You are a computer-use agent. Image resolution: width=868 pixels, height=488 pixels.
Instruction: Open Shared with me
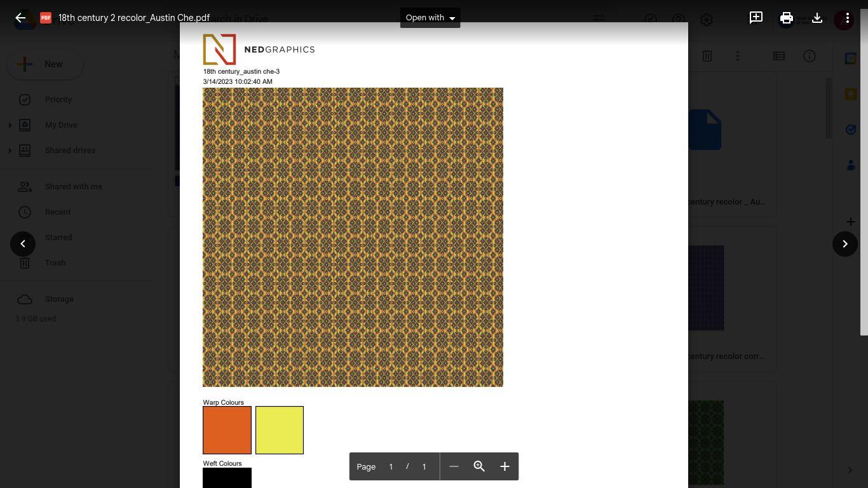(74, 187)
